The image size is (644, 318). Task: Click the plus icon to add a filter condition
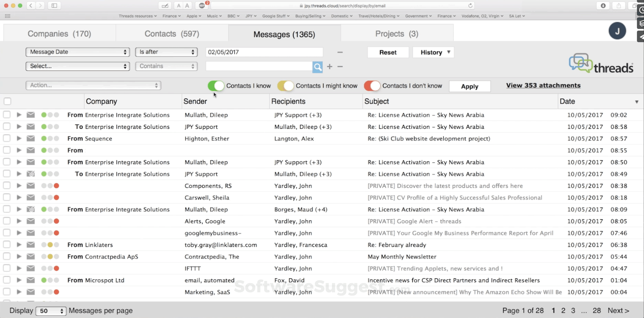(x=329, y=67)
